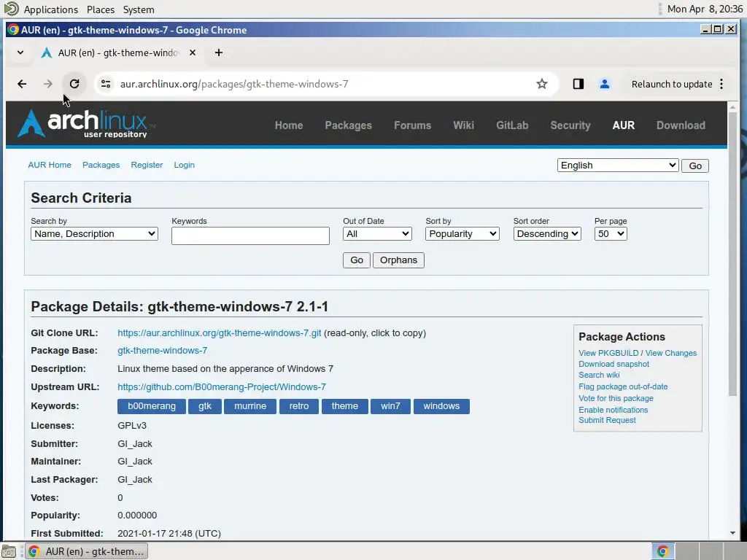This screenshot has height=560, width=747.
Task: Open the Per page dropdown
Action: (x=611, y=234)
